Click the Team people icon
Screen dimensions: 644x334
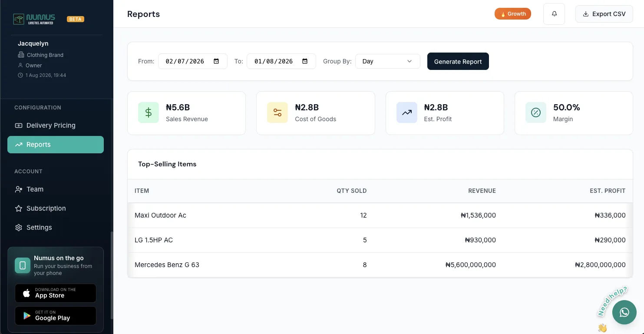point(19,189)
